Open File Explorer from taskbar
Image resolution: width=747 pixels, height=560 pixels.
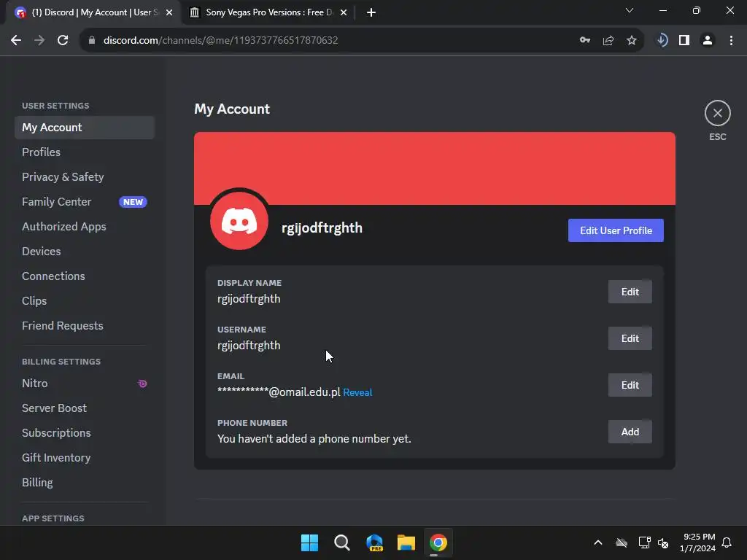(x=406, y=542)
